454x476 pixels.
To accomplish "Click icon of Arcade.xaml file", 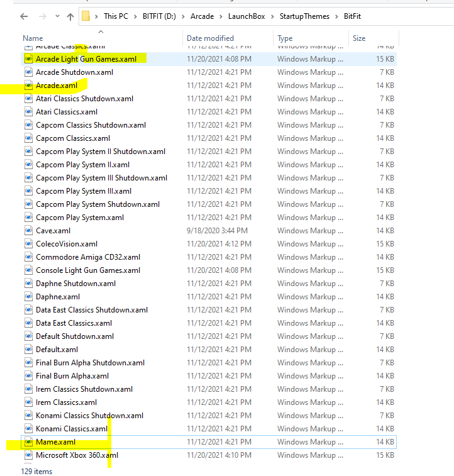I will click(28, 86).
